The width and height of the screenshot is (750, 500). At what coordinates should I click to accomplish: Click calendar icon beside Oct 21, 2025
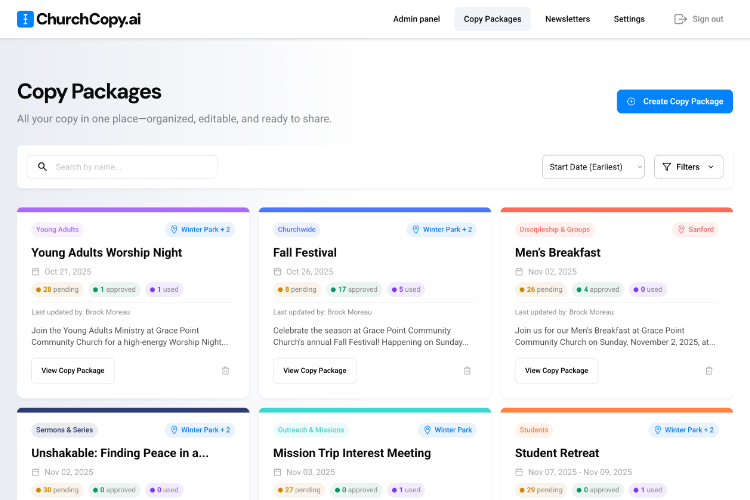tap(35, 272)
